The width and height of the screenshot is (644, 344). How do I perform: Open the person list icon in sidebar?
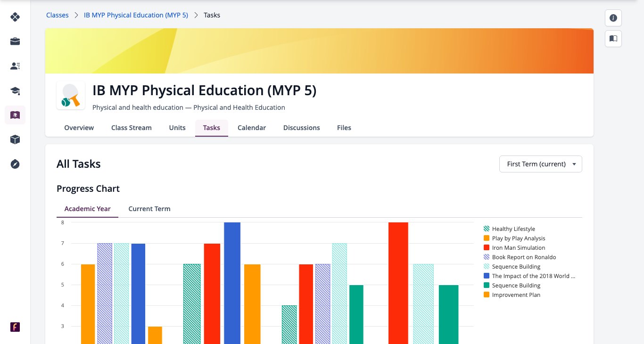(x=15, y=66)
